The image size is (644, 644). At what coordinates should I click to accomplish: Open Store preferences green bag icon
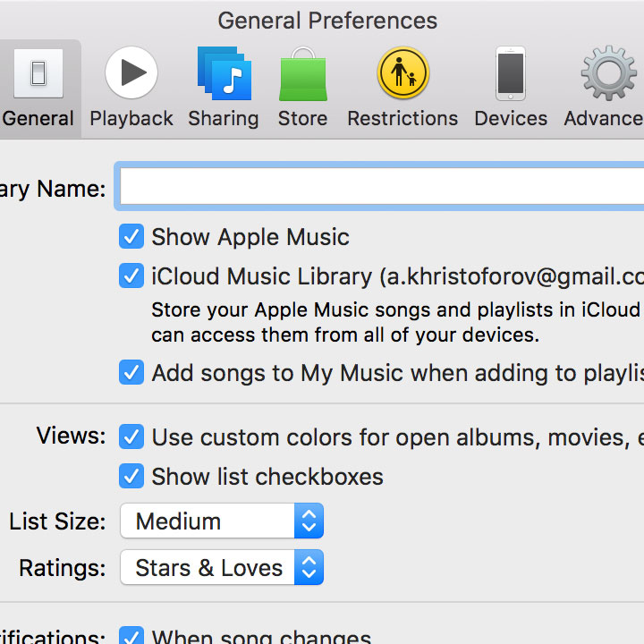[x=302, y=74]
